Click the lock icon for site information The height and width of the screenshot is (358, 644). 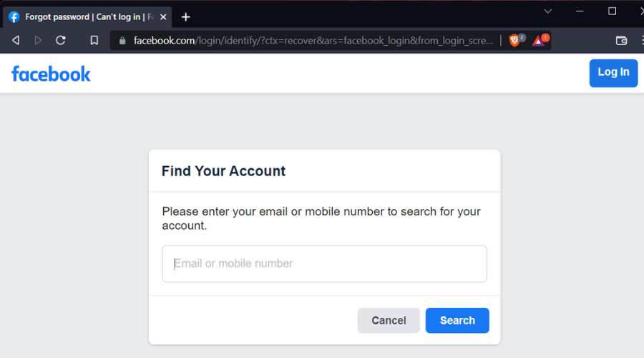tap(122, 40)
